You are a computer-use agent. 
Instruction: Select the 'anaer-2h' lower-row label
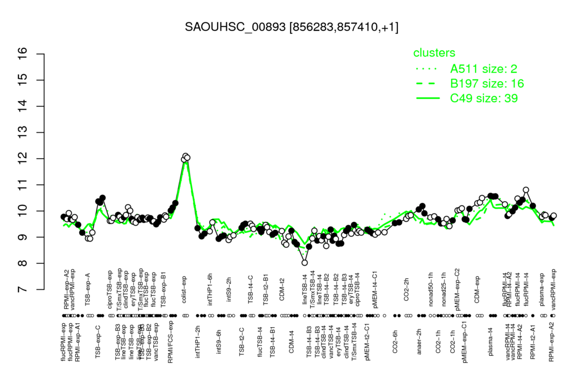tap(419, 342)
